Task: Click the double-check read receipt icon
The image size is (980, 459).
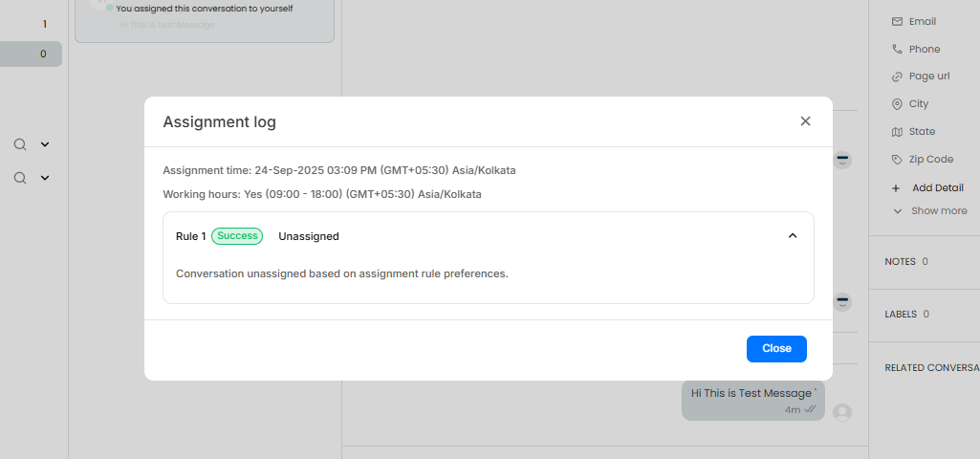Action: (x=810, y=409)
